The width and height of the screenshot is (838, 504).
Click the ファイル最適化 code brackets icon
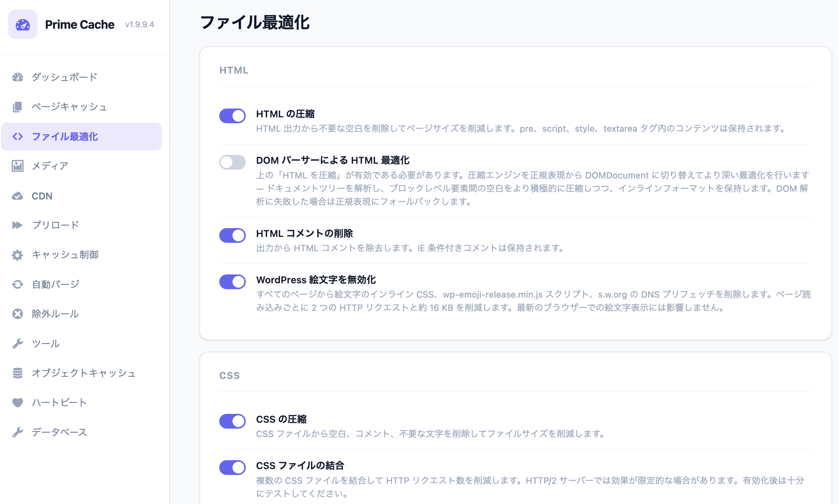point(17,136)
